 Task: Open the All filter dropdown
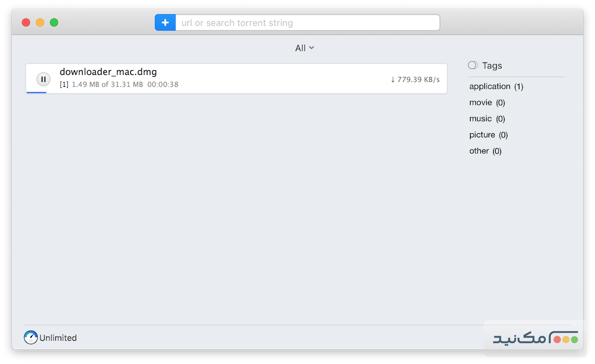304,48
